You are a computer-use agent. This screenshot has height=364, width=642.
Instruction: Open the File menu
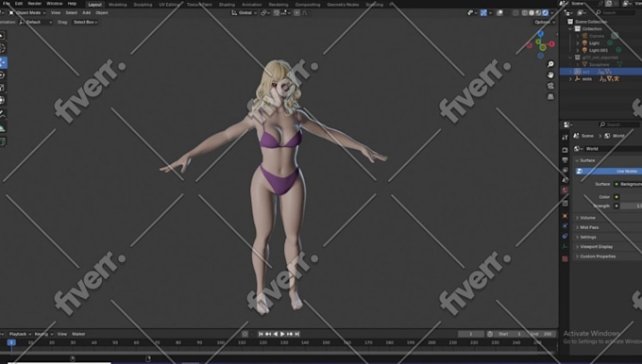pos(7,4)
